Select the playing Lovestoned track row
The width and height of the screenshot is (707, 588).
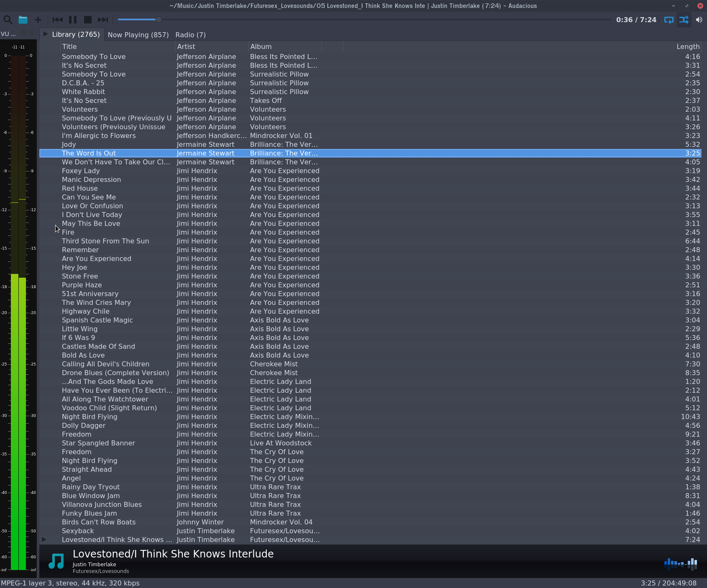pyautogui.click(x=370, y=539)
